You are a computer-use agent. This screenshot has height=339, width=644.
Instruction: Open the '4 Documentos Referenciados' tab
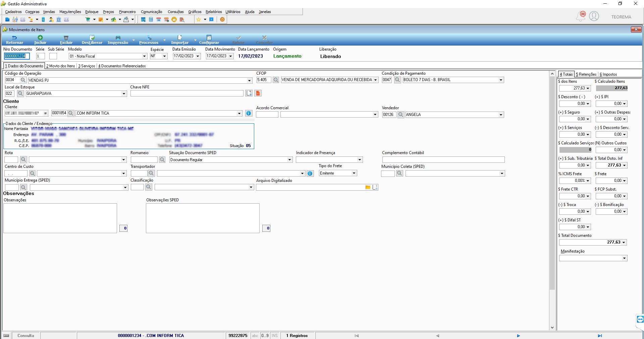click(x=122, y=66)
